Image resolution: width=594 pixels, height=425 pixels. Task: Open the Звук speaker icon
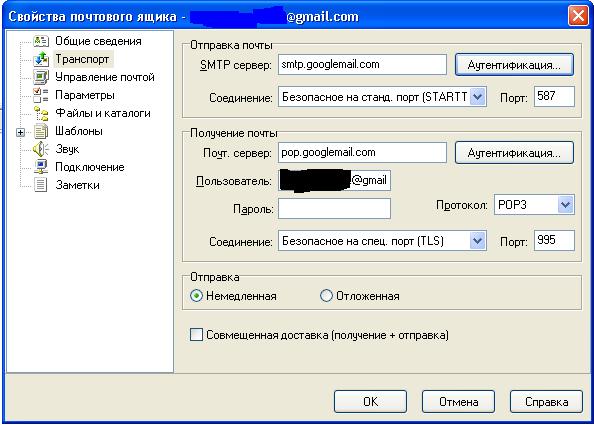click(x=41, y=149)
